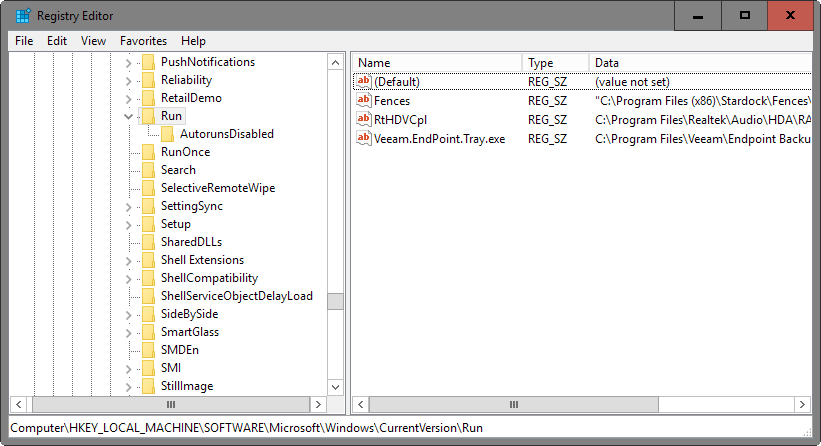The image size is (821, 446).
Task: Click the Registry Editor title bar icon
Action: point(23,16)
